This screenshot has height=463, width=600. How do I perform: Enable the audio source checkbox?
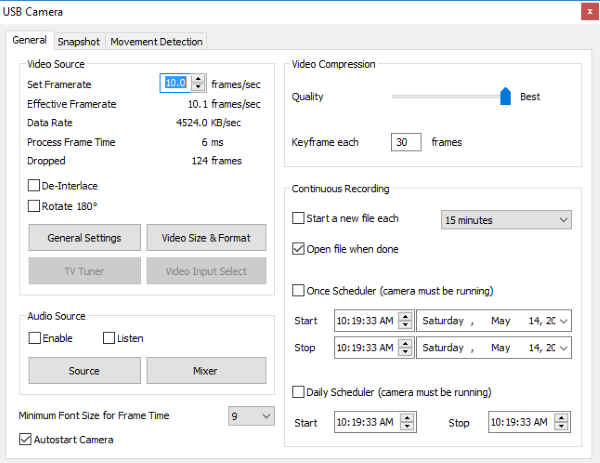[x=35, y=338]
